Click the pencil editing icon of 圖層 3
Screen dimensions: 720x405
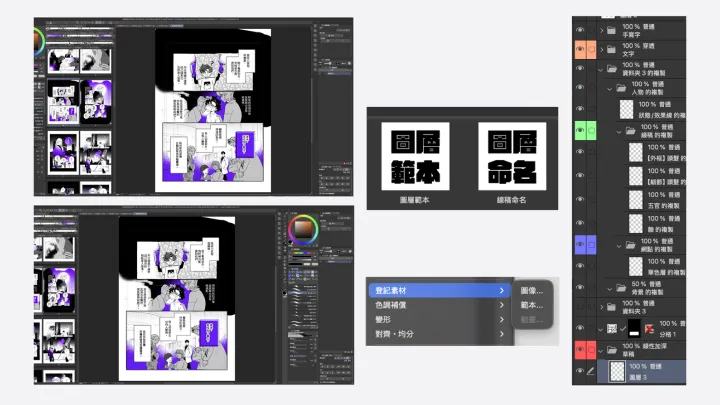[591, 371]
